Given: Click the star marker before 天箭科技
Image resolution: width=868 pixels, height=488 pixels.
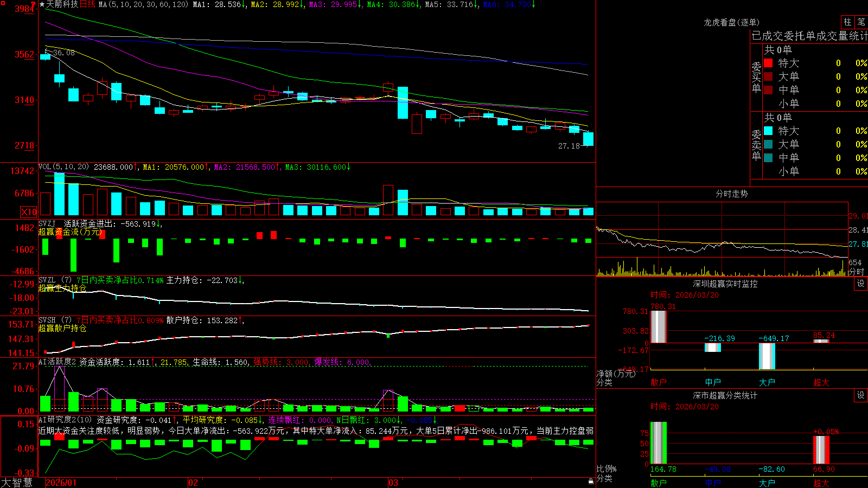Looking at the screenshot, I should coord(42,4).
